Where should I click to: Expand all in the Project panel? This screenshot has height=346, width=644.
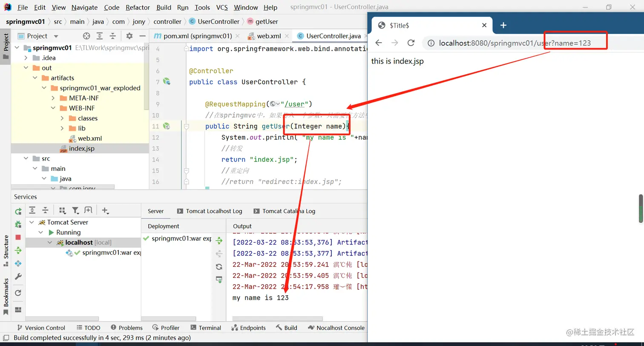[x=99, y=36]
